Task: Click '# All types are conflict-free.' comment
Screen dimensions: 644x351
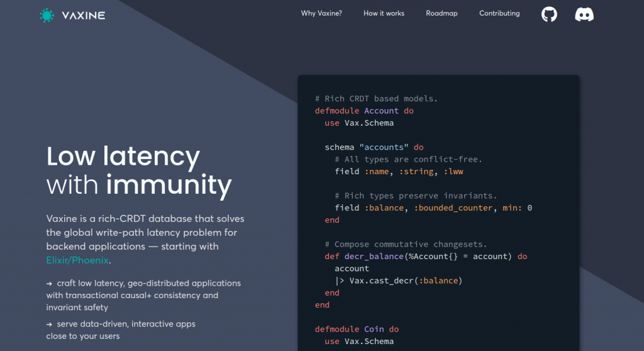Action: [408, 159]
